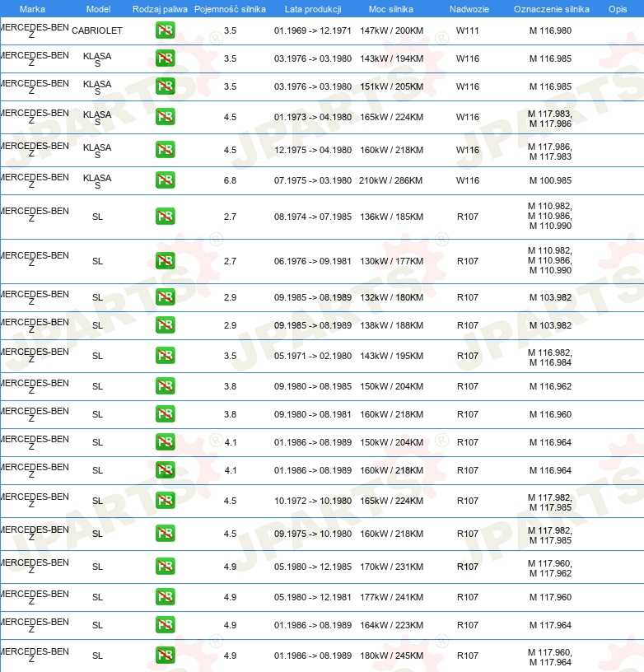Click power value 138kW / 188KM

(x=392, y=325)
